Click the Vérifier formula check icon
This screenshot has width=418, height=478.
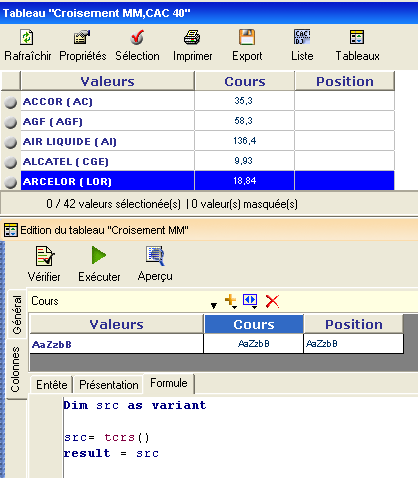pyautogui.click(x=45, y=256)
